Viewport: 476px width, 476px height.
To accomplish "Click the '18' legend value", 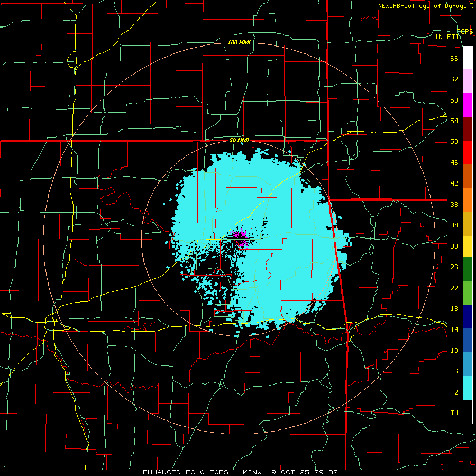I will (454, 309).
